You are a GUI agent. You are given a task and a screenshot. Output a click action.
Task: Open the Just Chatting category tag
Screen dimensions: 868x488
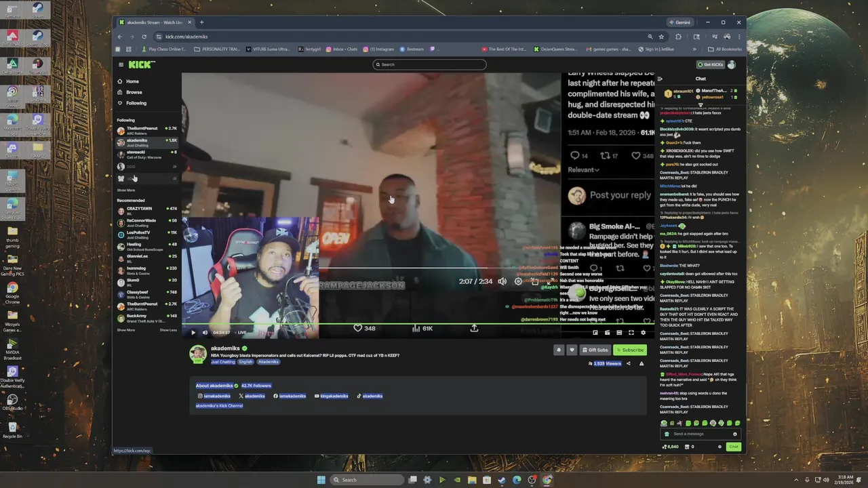coord(222,362)
